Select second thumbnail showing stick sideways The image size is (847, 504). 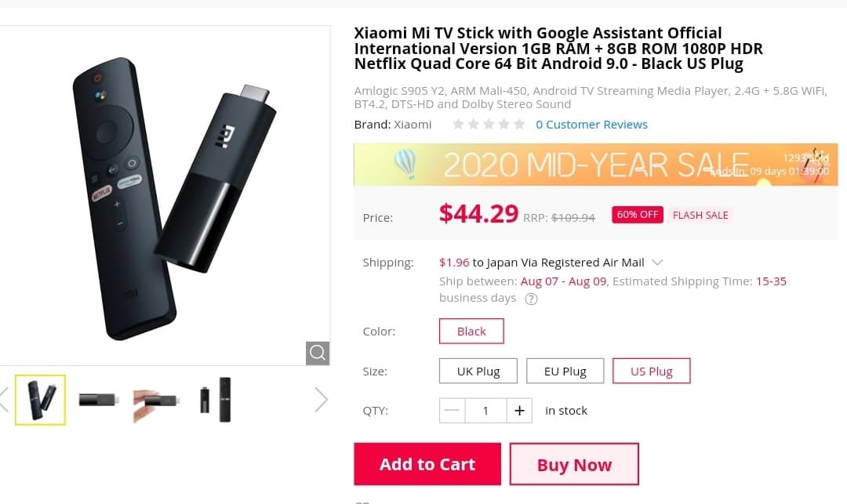99,399
